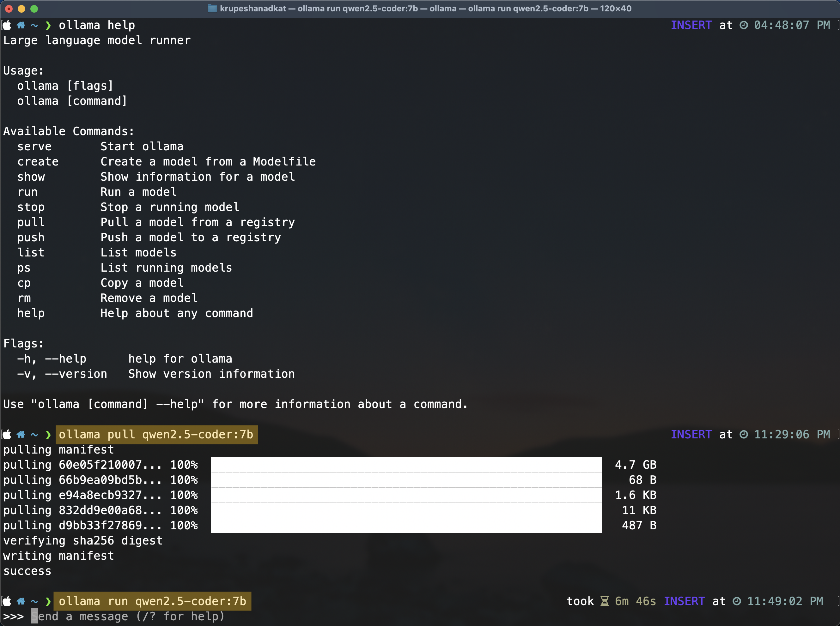Click the home icon on the ollama help prompt
Image resolution: width=840 pixels, height=626 pixels.
21,25
